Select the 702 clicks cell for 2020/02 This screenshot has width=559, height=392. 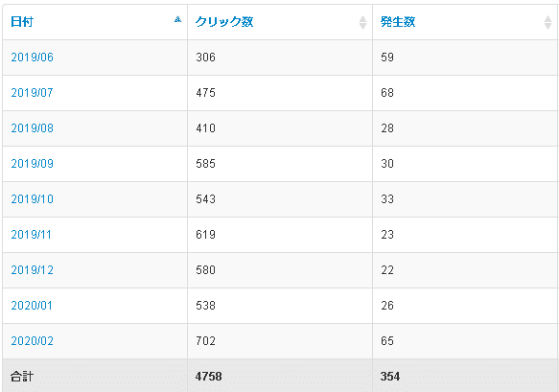(x=280, y=341)
